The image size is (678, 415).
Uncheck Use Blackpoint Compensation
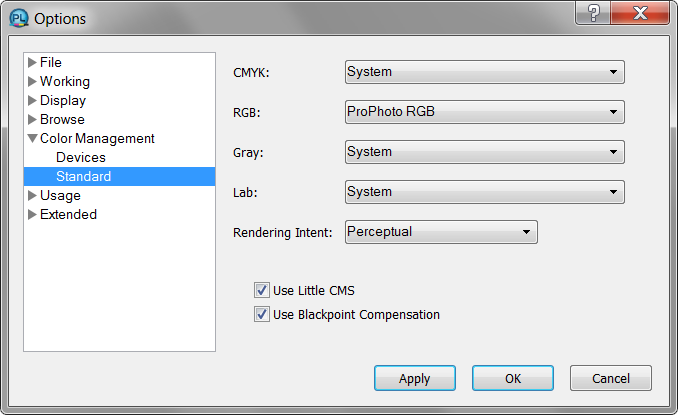[262, 314]
